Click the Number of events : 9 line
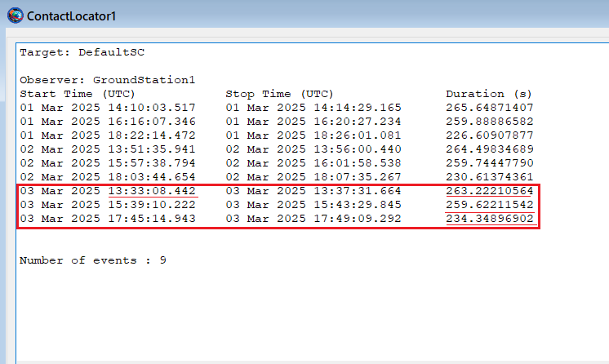Screen dimensions: 609x364 click(x=93, y=260)
